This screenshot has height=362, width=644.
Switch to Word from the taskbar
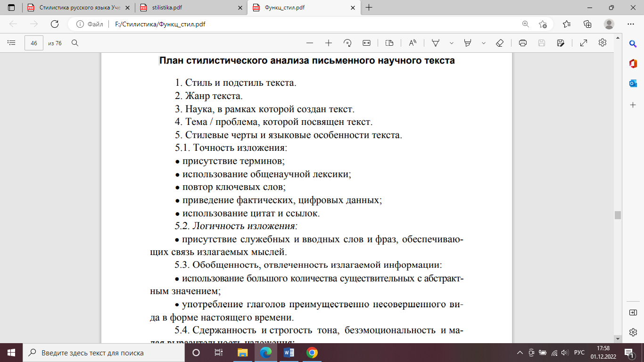[x=289, y=353]
